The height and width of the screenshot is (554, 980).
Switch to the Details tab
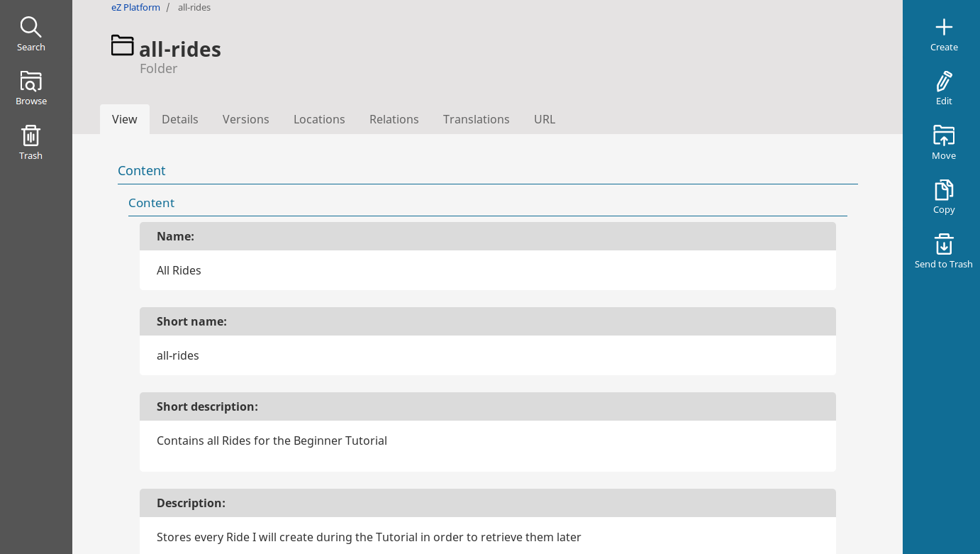180,119
